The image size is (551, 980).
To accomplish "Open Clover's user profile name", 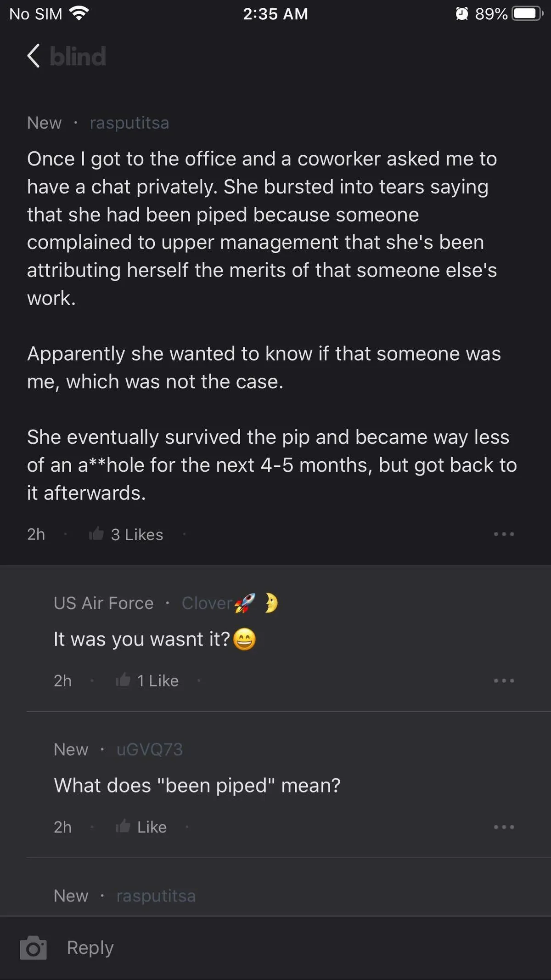I will click(x=208, y=603).
